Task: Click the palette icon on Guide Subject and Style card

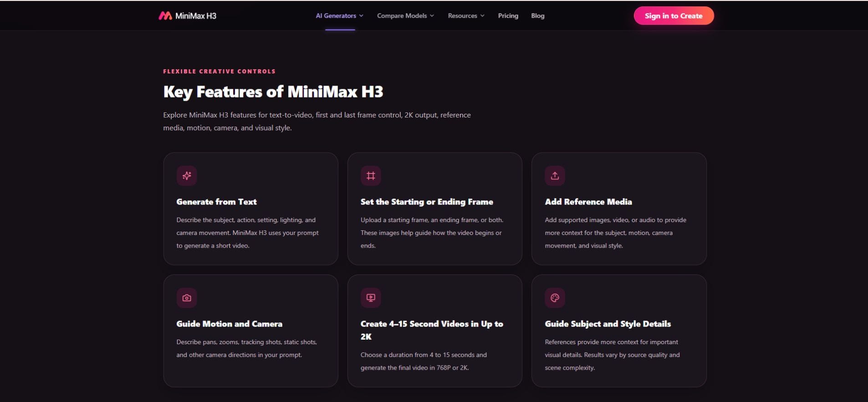Action: 555,298
